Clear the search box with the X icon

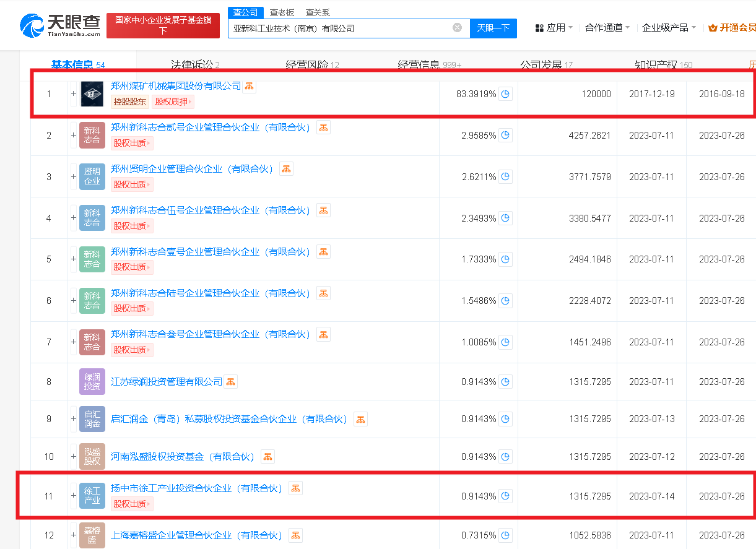[457, 28]
